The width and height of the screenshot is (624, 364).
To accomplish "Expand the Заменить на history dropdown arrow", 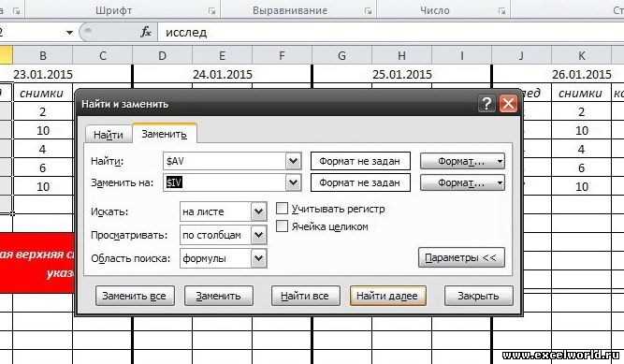I will (x=294, y=182).
